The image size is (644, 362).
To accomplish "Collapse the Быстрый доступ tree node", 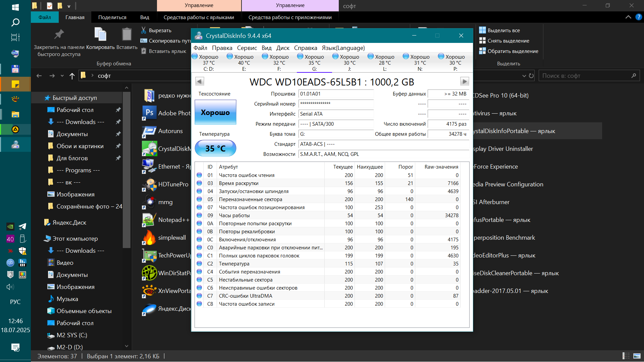I will (40, 98).
